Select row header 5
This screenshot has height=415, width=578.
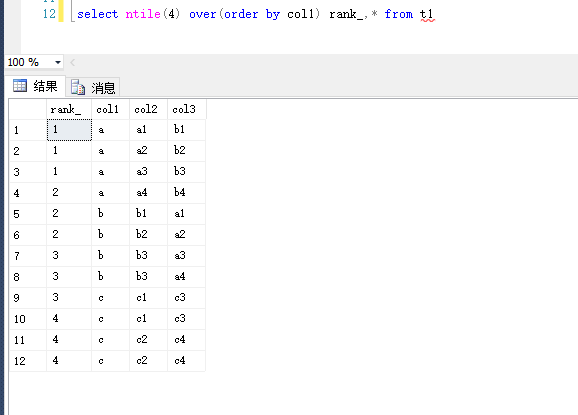28,214
